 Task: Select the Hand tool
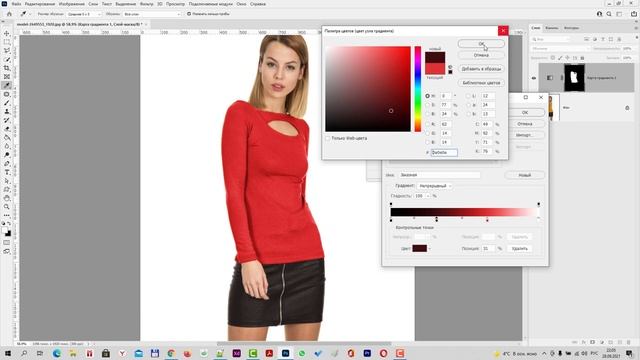click(x=7, y=198)
